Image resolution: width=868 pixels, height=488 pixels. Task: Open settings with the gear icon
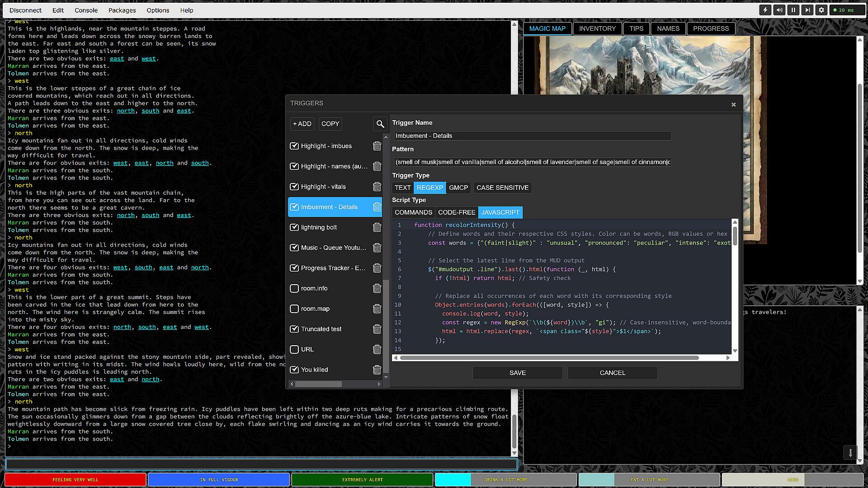point(821,10)
